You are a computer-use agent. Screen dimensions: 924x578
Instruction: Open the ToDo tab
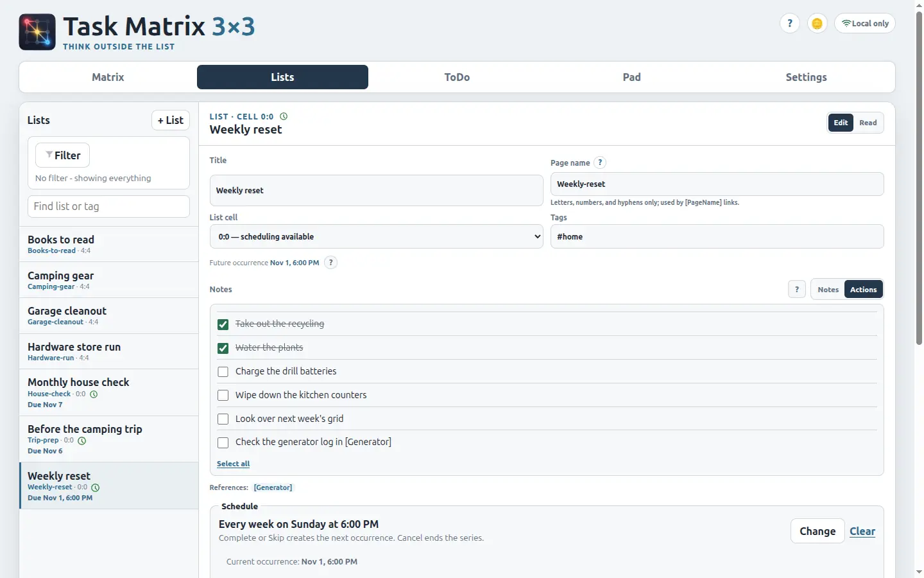tap(457, 77)
